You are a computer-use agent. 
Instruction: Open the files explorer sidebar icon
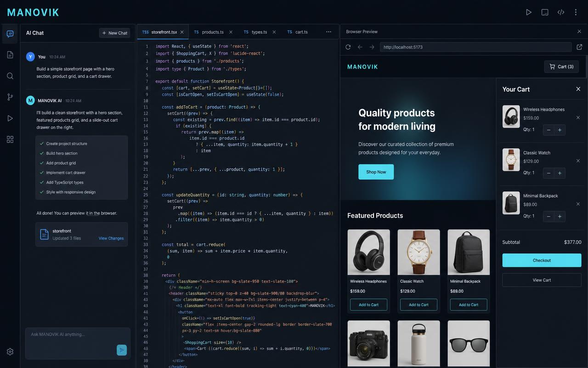tap(10, 55)
